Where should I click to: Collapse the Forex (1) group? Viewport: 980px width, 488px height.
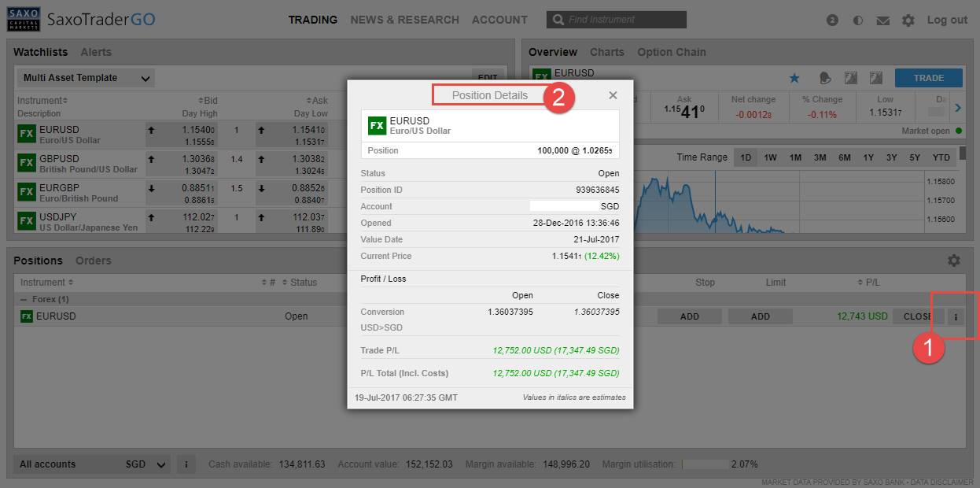pos(24,300)
